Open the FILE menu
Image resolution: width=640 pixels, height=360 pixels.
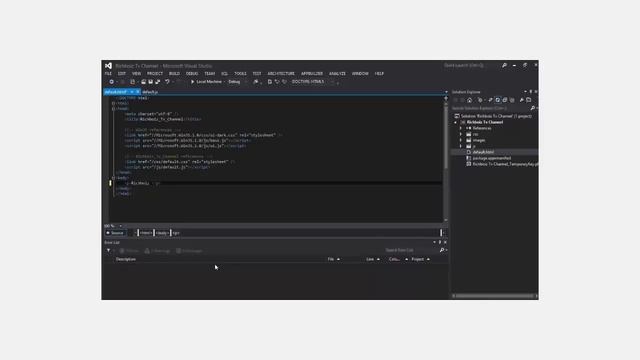108,73
